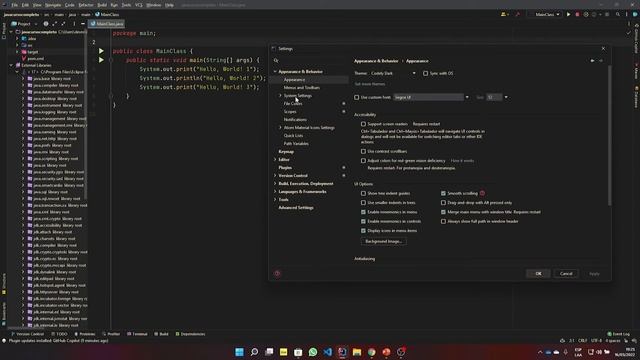Click the red Stop icon in top toolbar
The width and height of the screenshot is (640, 360).
(x=577, y=14)
